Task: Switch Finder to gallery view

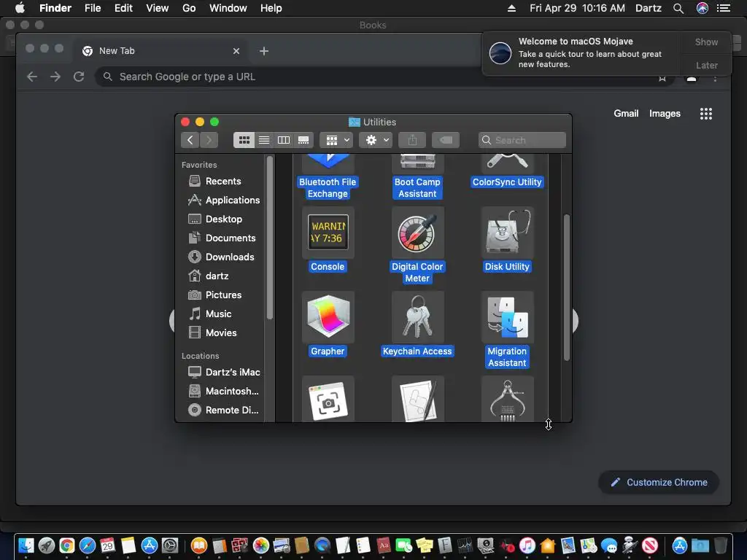Action: [x=303, y=140]
